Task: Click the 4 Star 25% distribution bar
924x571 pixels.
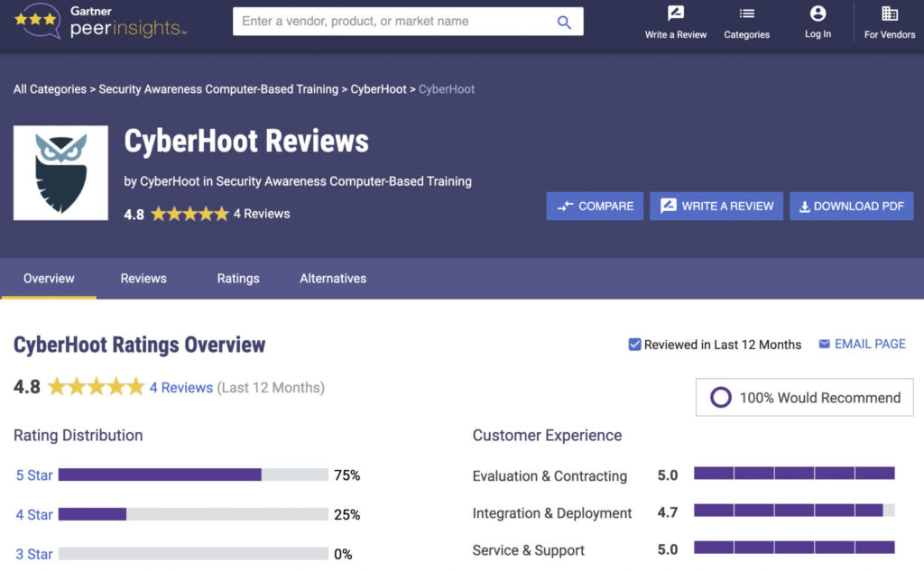Action: pyautogui.click(x=193, y=514)
